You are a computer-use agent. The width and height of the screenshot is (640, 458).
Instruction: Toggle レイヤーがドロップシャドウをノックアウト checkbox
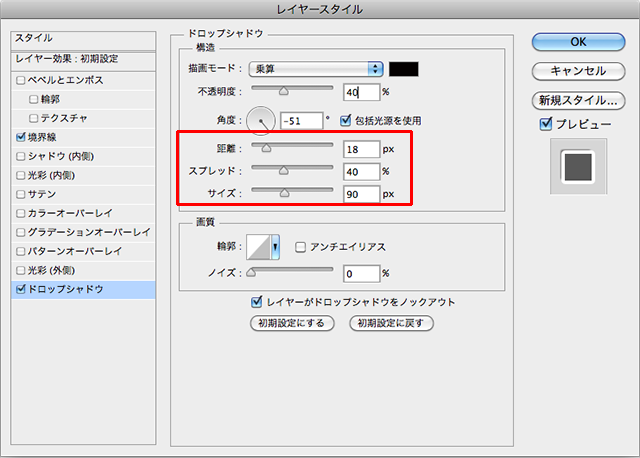[256, 302]
